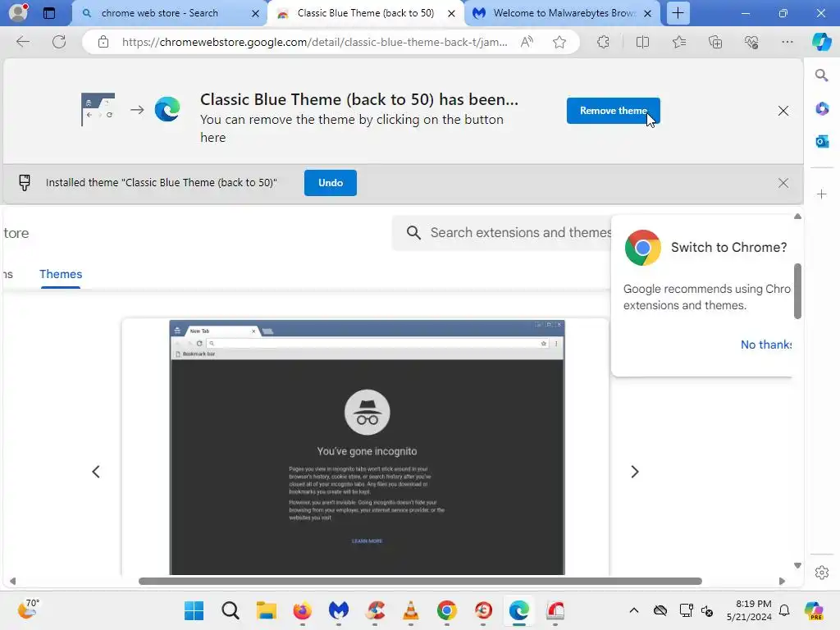Show the previous screenshot with left chevron

pyautogui.click(x=96, y=472)
